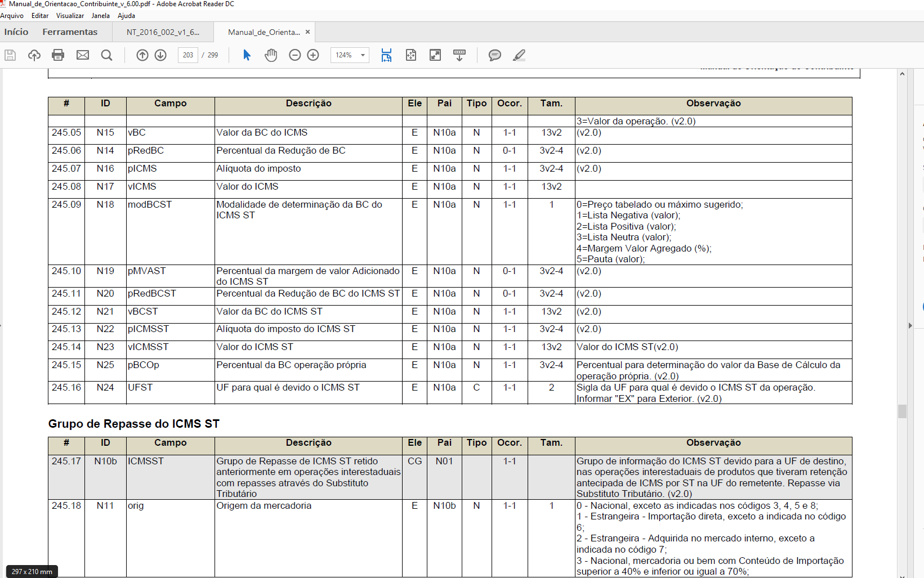Print the document using printer icon
The image size is (924, 578).
(58, 55)
